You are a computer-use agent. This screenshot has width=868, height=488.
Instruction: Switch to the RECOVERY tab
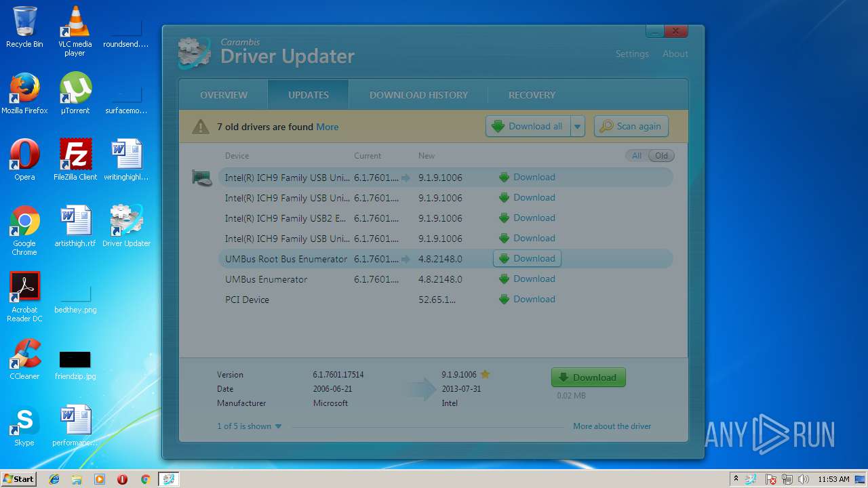coord(532,95)
